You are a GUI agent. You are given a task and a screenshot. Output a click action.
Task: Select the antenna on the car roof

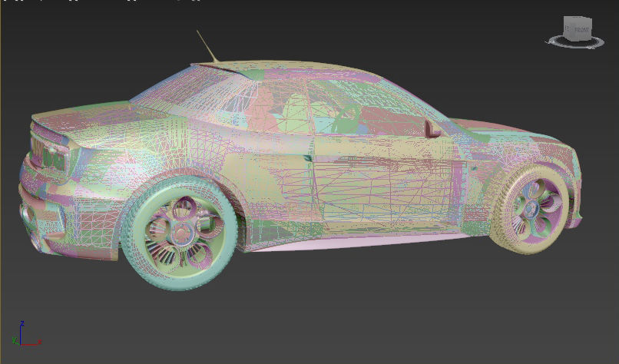[207, 46]
